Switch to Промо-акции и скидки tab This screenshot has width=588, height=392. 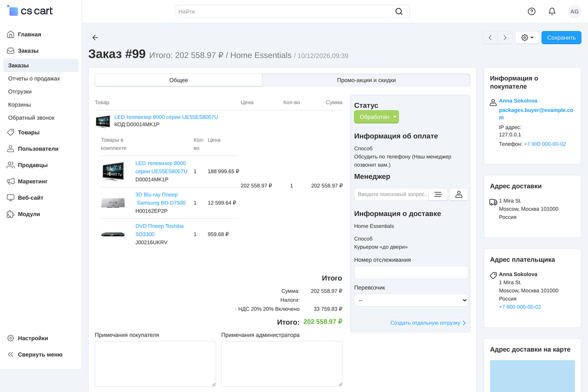click(366, 80)
